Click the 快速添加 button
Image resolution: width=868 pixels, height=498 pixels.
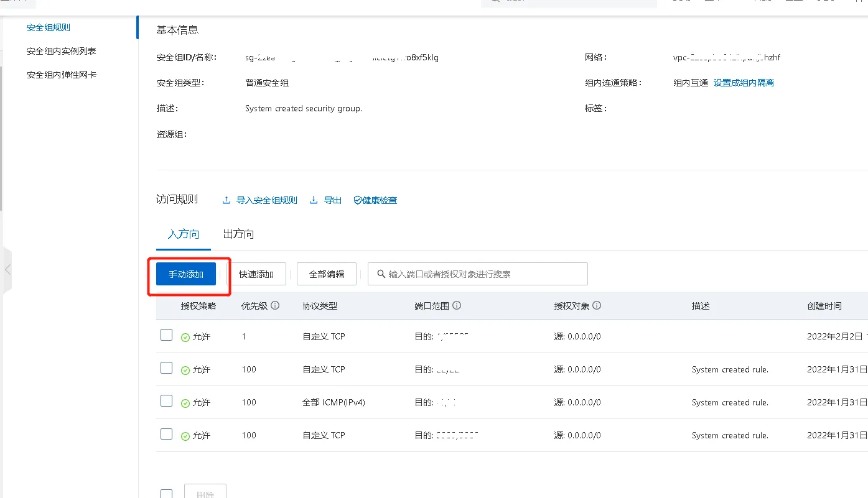pyautogui.click(x=256, y=274)
